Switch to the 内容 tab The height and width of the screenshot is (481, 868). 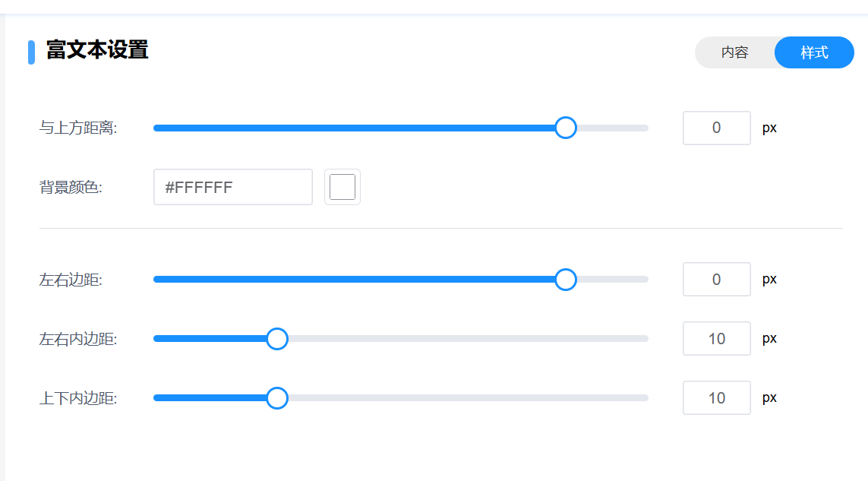[734, 52]
